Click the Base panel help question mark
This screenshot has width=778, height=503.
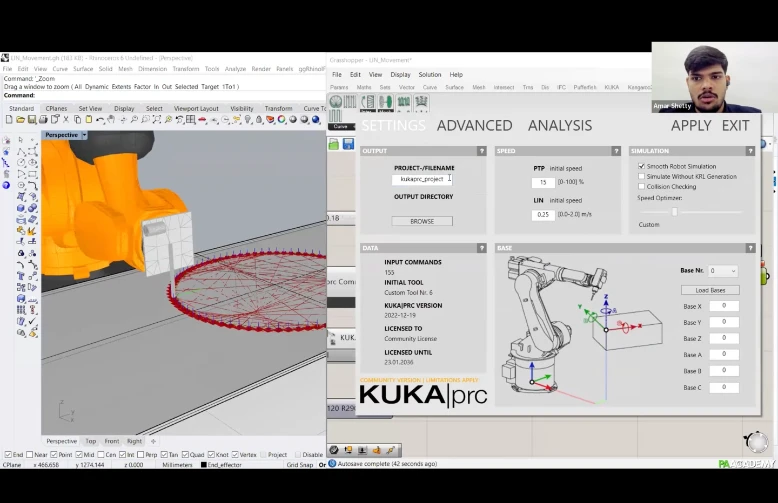751,248
